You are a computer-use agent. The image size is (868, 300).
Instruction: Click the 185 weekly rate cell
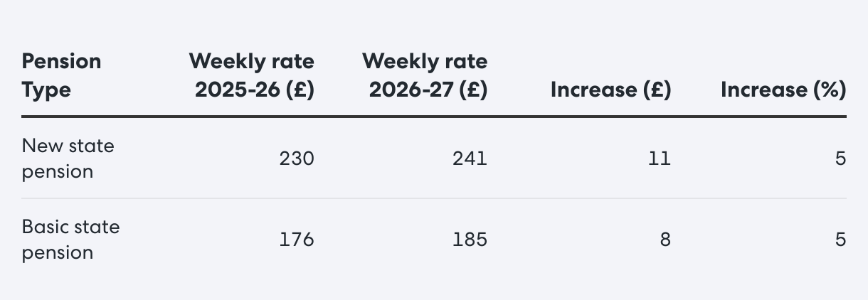pos(470,240)
